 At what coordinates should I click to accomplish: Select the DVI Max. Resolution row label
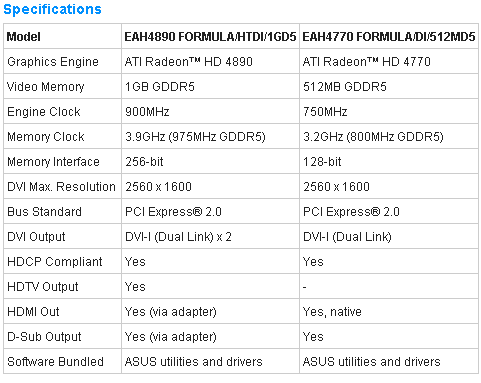click(61, 187)
